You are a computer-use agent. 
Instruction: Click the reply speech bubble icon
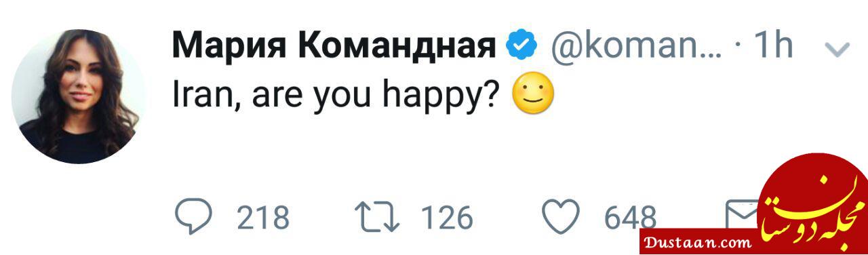click(194, 218)
